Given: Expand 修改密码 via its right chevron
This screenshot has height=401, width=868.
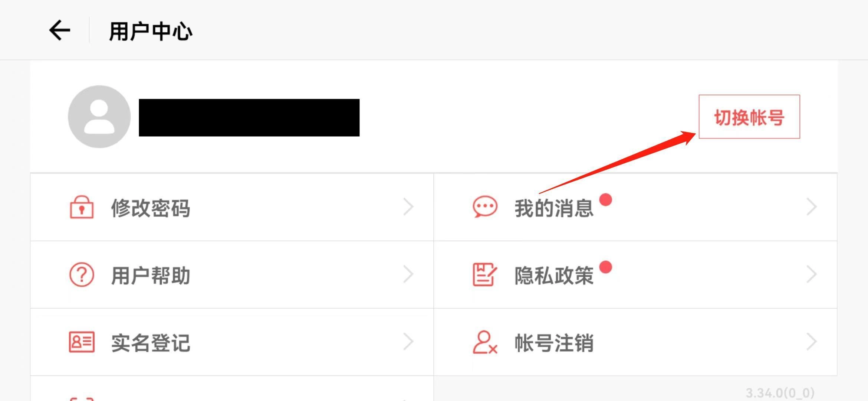Looking at the screenshot, I should coord(408,207).
